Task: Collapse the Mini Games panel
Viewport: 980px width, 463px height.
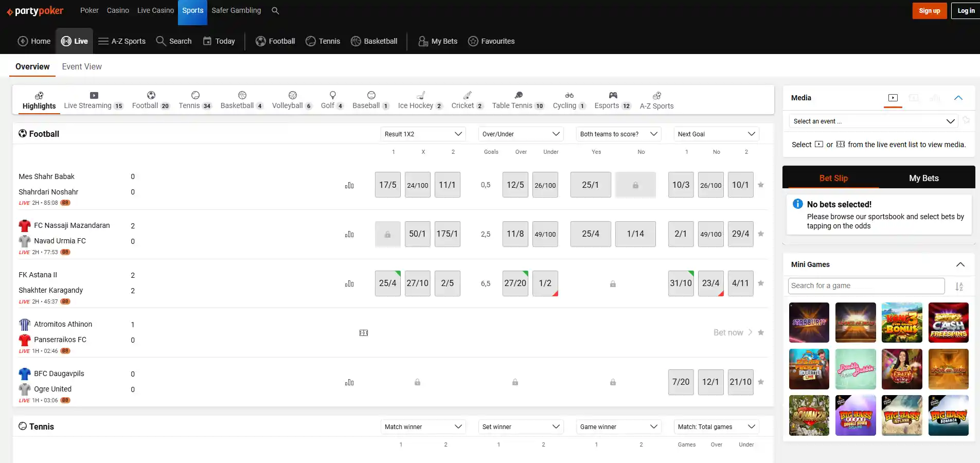Action: click(x=960, y=264)
